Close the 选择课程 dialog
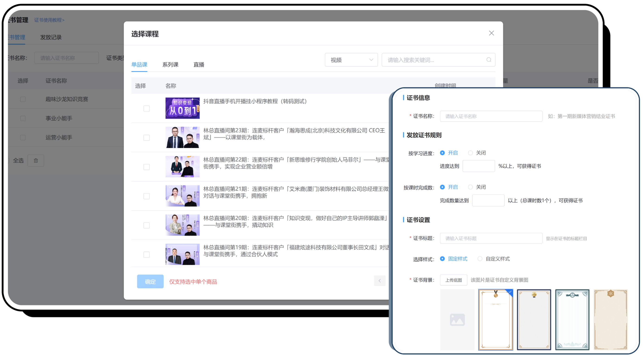This screenshot has width=644, height=357. (x=491, y=33)
